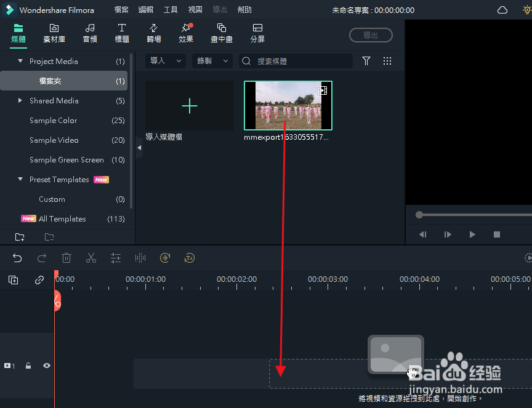Open the 媒體 (Media) tab

[x=18, y=33]
